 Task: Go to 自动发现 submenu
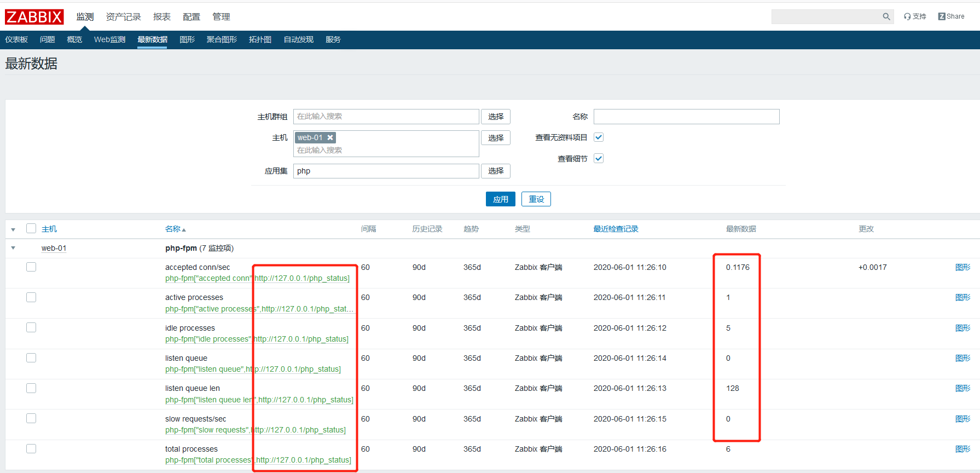coord(299,39)
